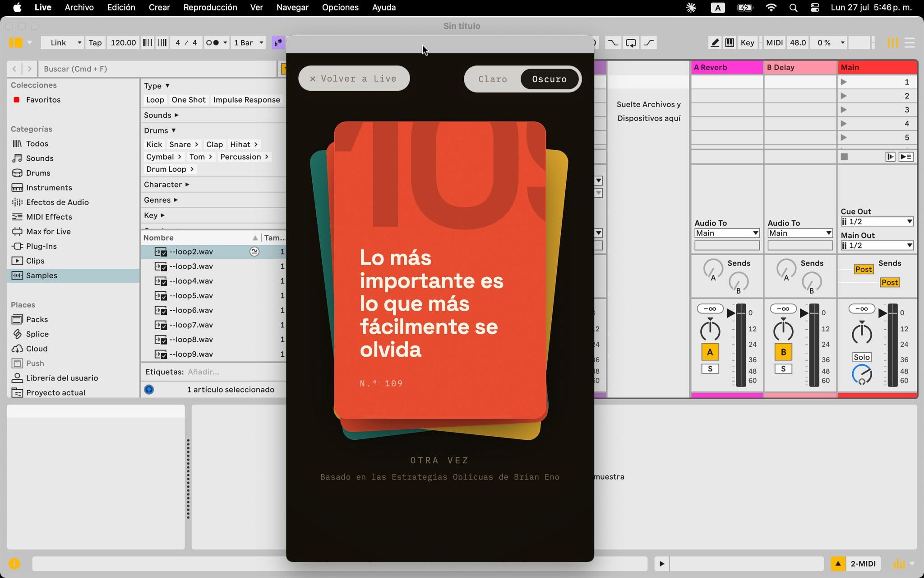Toggle A Reverb track activator A
This screenshot has width=924, height=578.
[710, 352]
